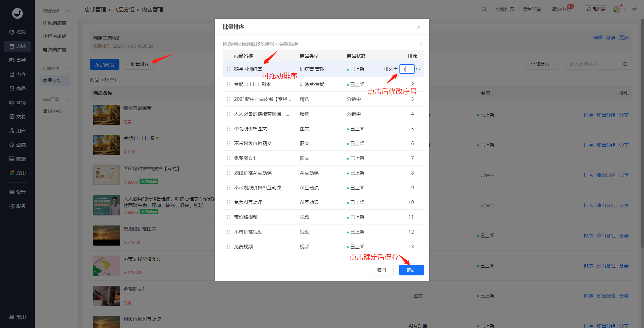Click the page vertical scrollbar

pyautogui.click(x=642, y=134)
